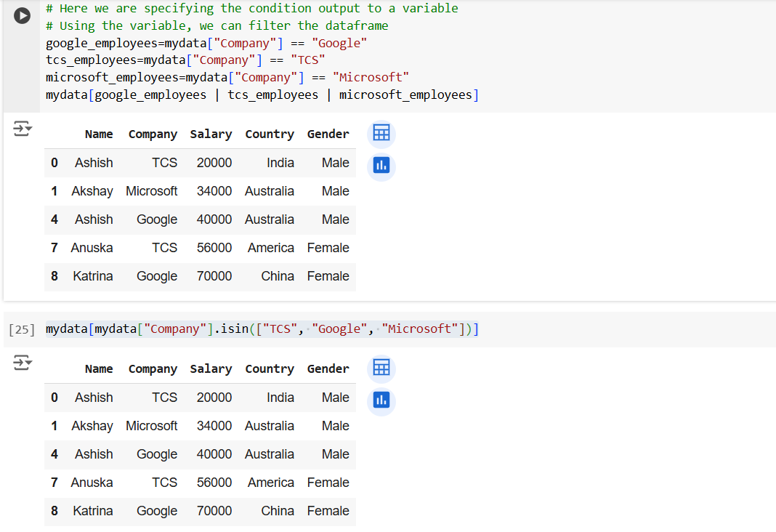Click the Katrina row in the first table

tap(93, 276)
